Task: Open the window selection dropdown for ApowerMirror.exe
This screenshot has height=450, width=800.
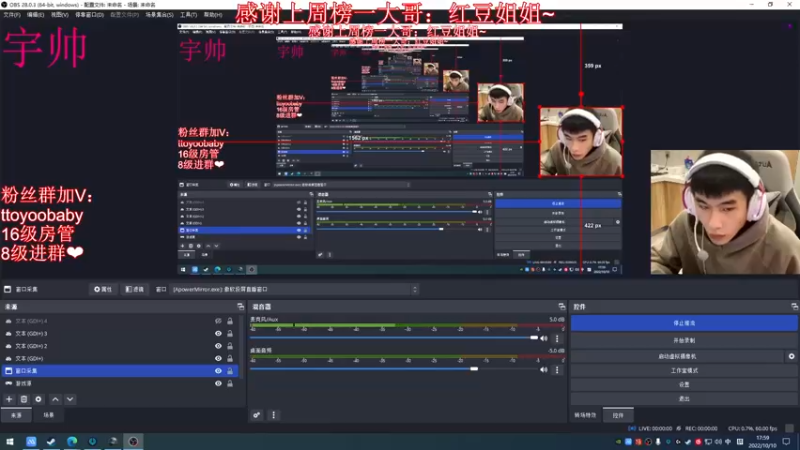Action: pos(294,289)
